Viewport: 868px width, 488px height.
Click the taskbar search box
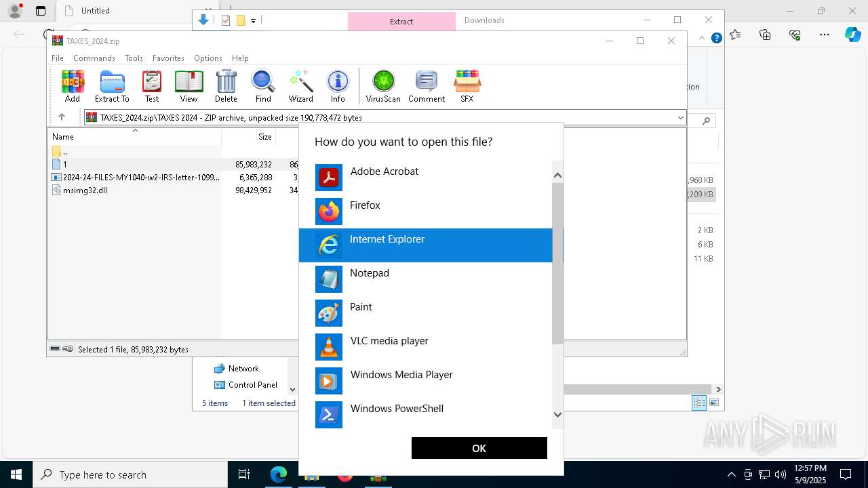click(130, 474)
